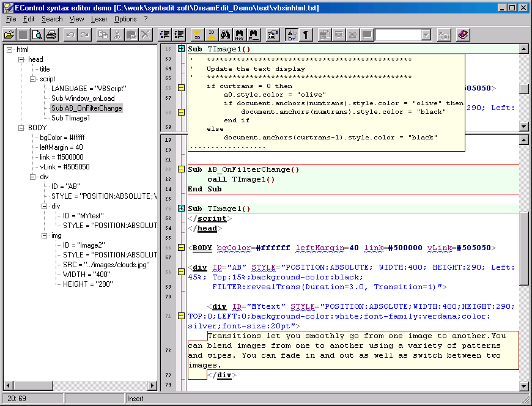
Task: Collapse fold marker at Sub AB_OnFilterChange line 22
Action: pyautogui.click(x=181, y=169)
